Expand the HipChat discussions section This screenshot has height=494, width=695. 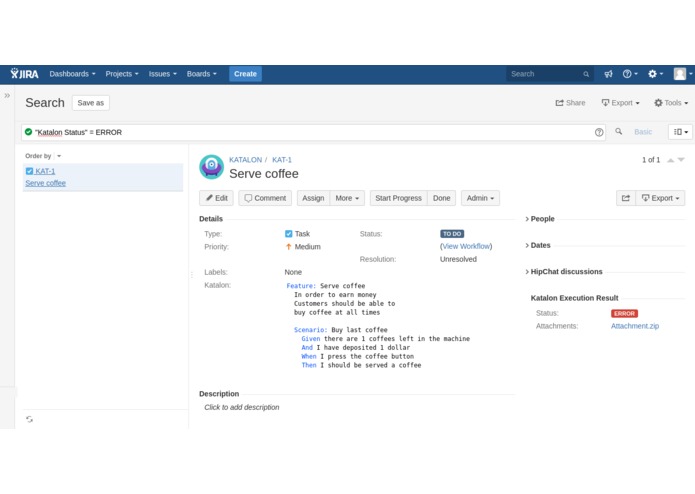564,272
